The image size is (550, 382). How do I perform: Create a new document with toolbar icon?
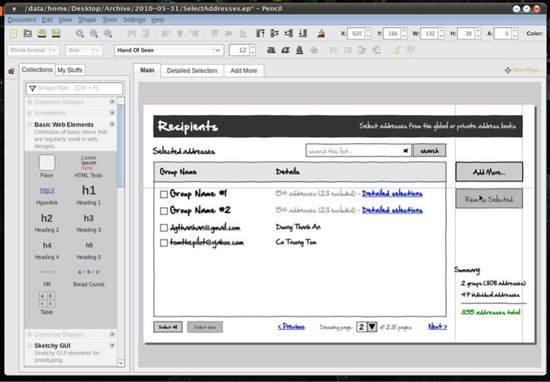[14, 33]
